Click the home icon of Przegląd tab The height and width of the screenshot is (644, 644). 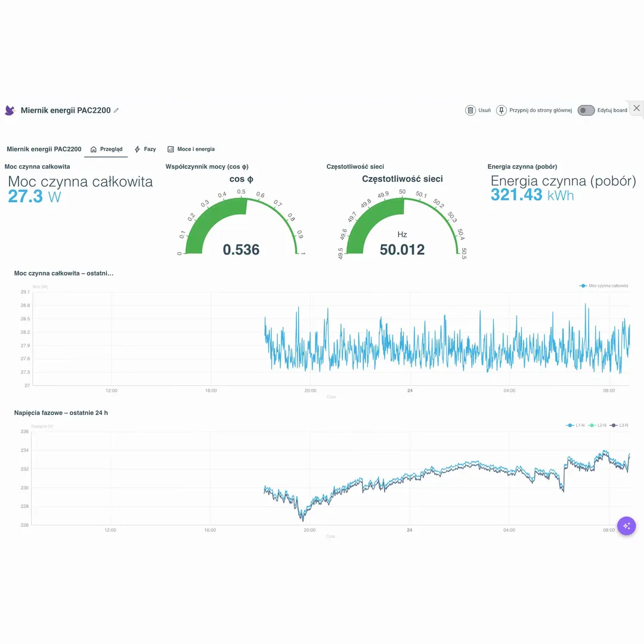[x=94, y=149]
